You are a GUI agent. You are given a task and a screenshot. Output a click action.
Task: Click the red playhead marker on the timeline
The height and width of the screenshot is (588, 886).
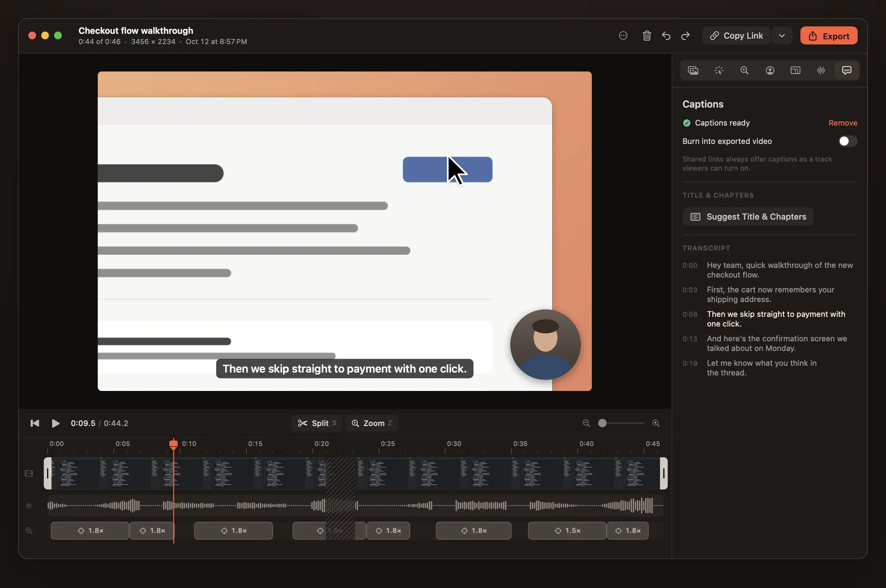tap(173, 444)
